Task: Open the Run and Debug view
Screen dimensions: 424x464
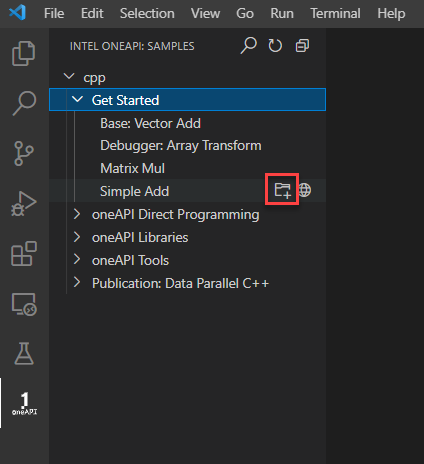Action: pyautogui.click(x=24, y=204)
